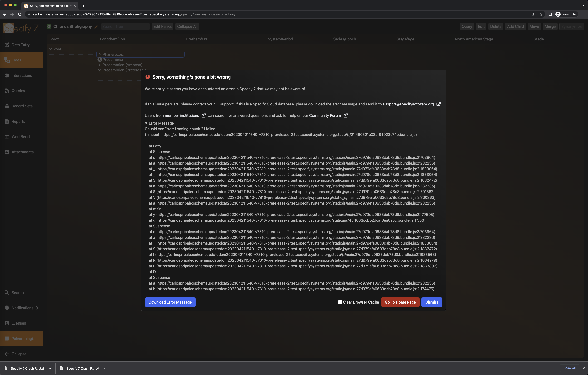Open WorkBench from the sidebar

pos(21,137)
